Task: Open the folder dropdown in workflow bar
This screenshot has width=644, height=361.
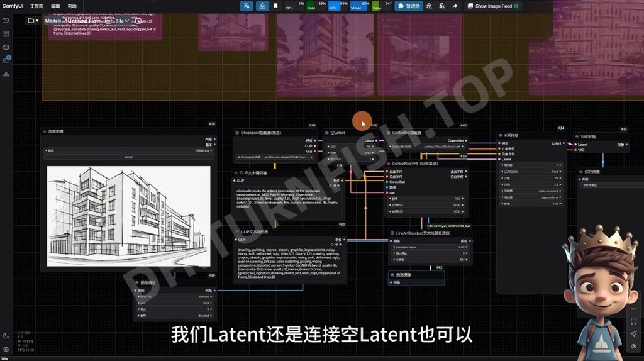Action: pos(33,21)
